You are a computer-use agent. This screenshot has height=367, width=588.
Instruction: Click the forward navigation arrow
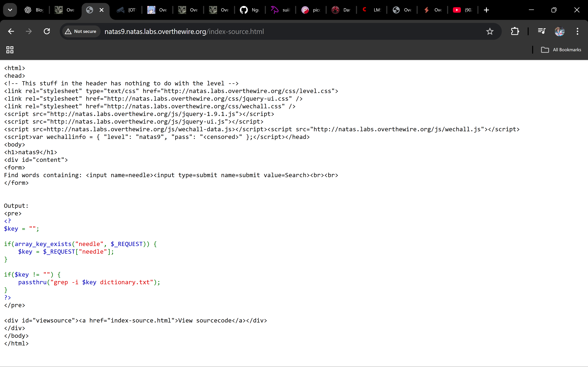click(x=29, y=31)
